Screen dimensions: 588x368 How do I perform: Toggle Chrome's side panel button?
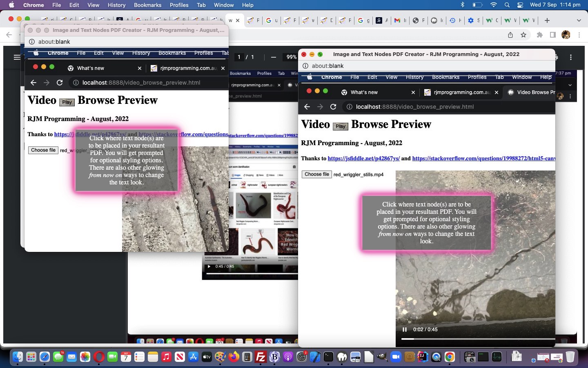point(552,35)
